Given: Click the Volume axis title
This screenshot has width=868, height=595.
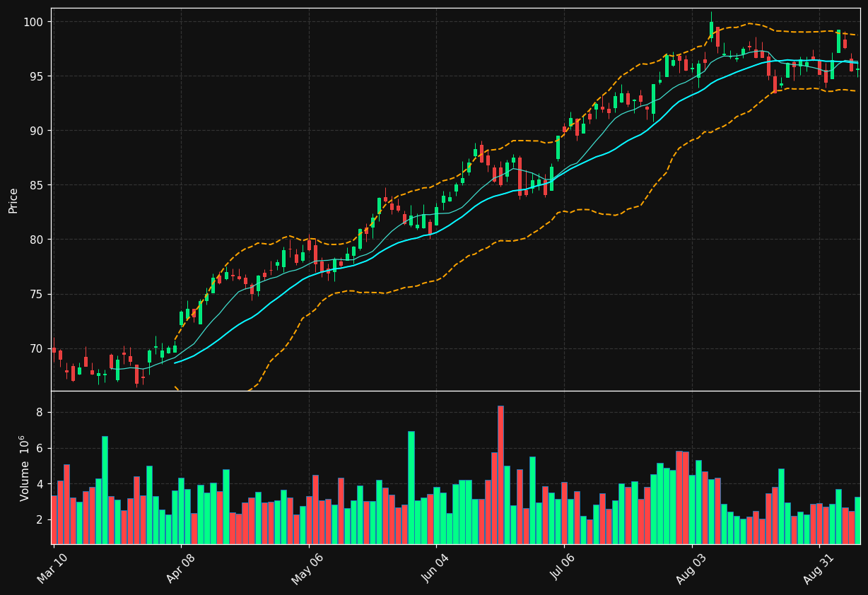Looking at the screenshot, I should tap(25, 468).
